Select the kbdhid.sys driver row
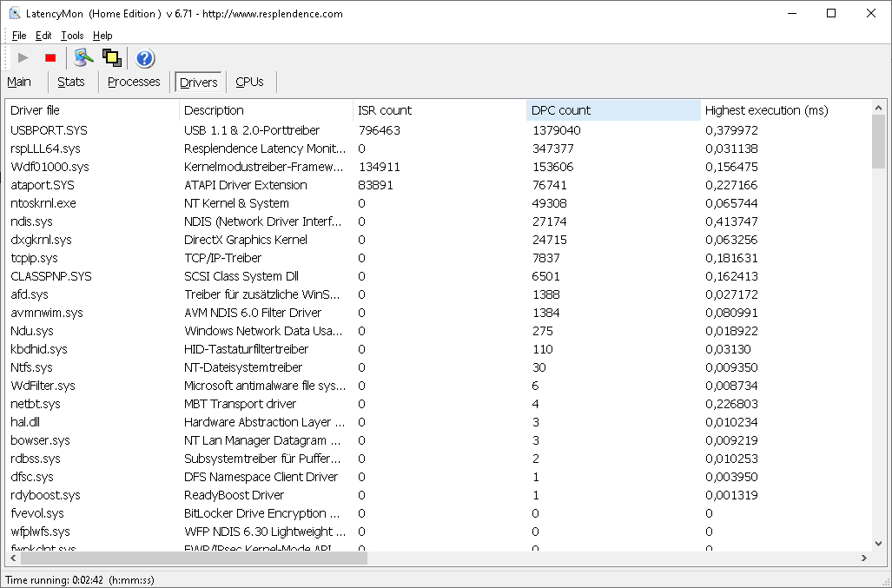892x588 pixels. (438, 349)
